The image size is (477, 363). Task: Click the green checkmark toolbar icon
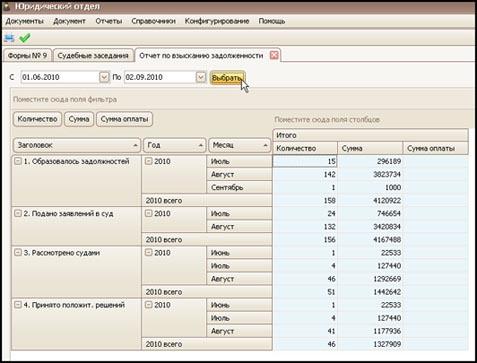coord(25,38)
